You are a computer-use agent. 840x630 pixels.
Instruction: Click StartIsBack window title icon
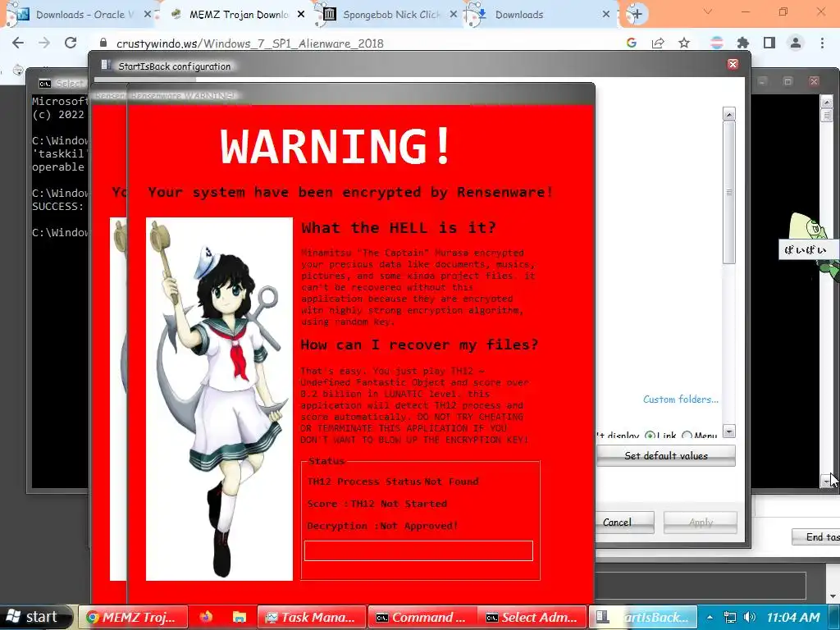pyautogui.click(x=106, y=66)
